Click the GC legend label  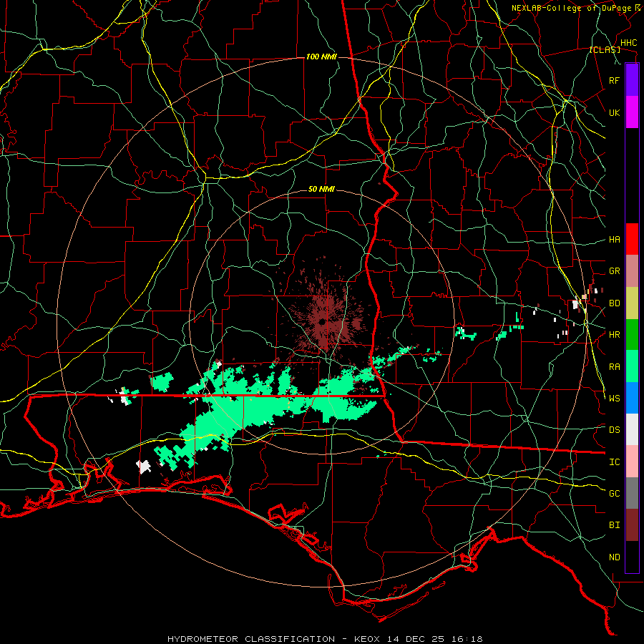click(614, 494)
